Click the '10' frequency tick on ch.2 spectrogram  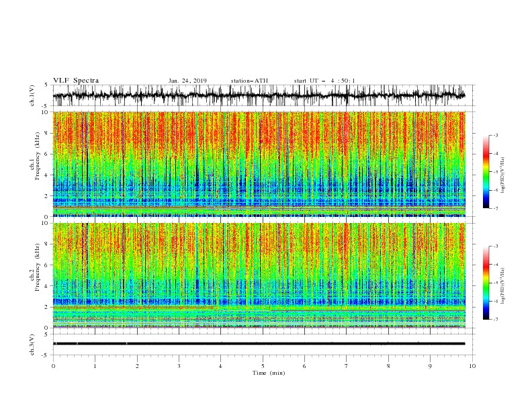[x=45, y=223]
